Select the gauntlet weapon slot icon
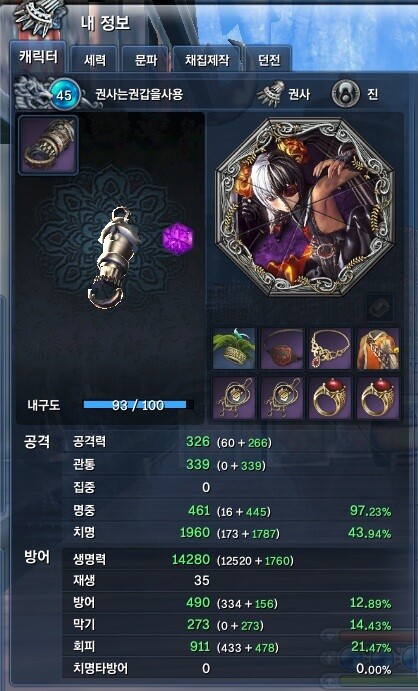The width and height of the screenshot is (418, 691). pos(48,145)
